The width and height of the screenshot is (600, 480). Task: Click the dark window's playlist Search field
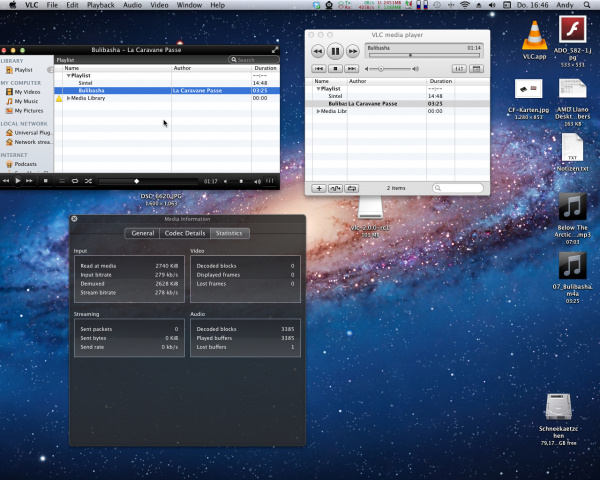pos(254,60)
